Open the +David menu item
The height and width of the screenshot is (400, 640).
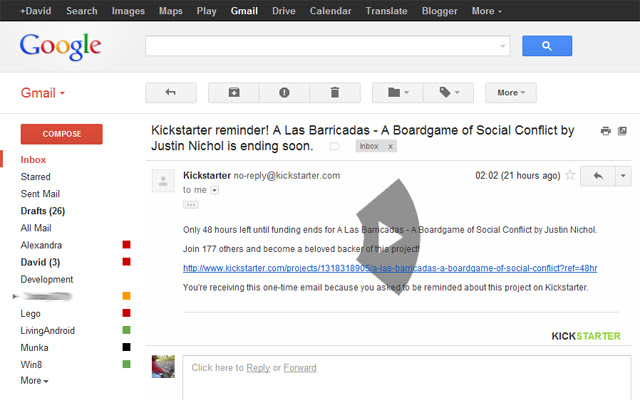click(36, 11)
